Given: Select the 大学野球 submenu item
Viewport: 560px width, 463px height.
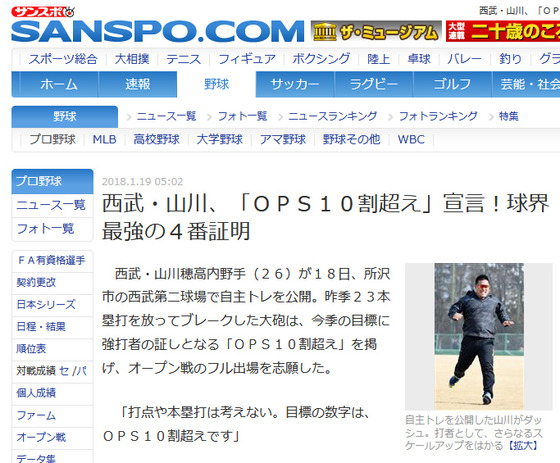Looking at the screenshot, I should [220, 139].
